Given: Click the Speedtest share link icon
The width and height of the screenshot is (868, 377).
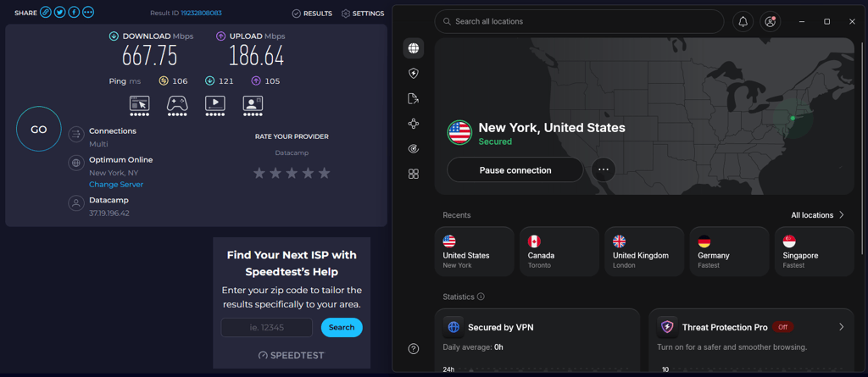Looking at the screenshot, I should pyautogui.click(x=46, y=13).
